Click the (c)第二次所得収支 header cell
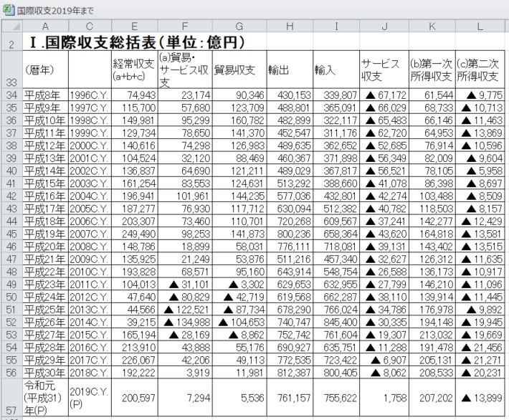This screenshot has width=509, height=420. point(480,70)
